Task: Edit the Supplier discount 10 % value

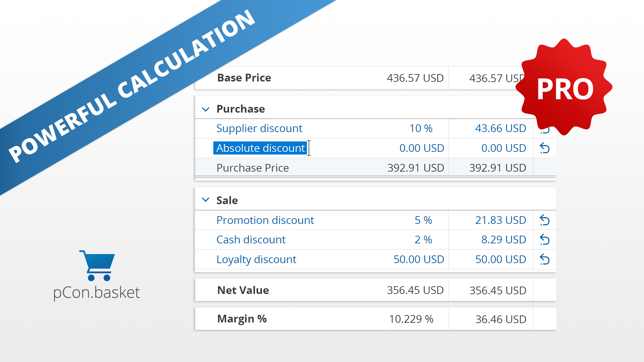Action: coord(421,128)
